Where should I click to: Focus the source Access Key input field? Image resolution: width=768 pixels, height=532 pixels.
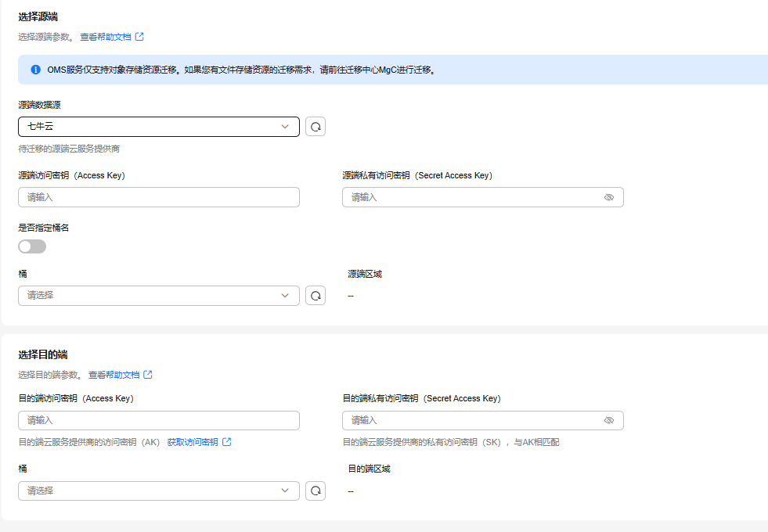[x=159, y=197]
